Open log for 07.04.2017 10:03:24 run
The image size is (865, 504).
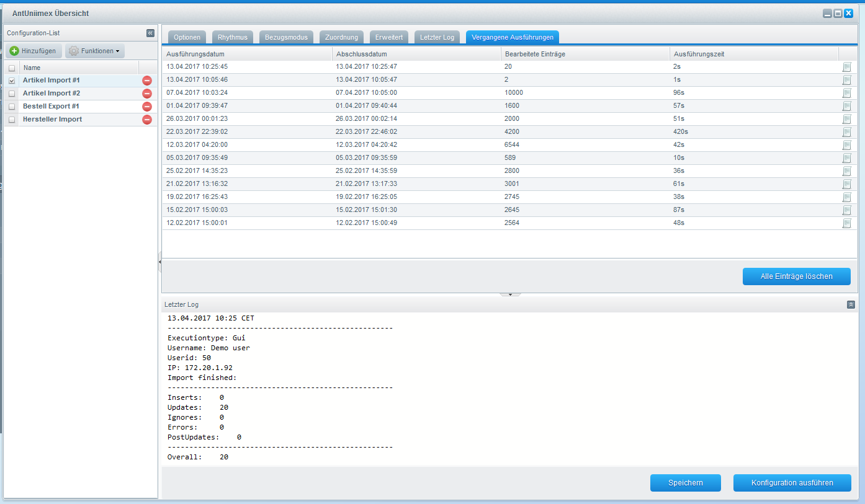click(846, 93)
